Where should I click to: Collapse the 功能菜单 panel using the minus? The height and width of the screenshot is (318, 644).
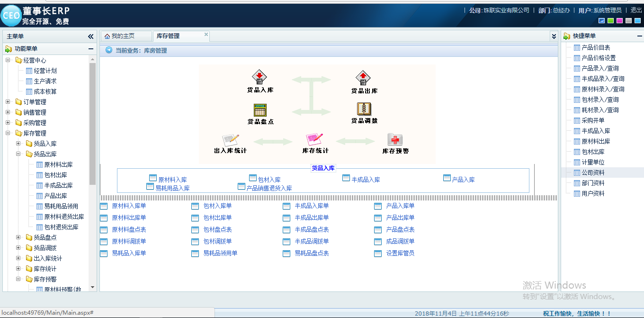click(x=90, y=49)
